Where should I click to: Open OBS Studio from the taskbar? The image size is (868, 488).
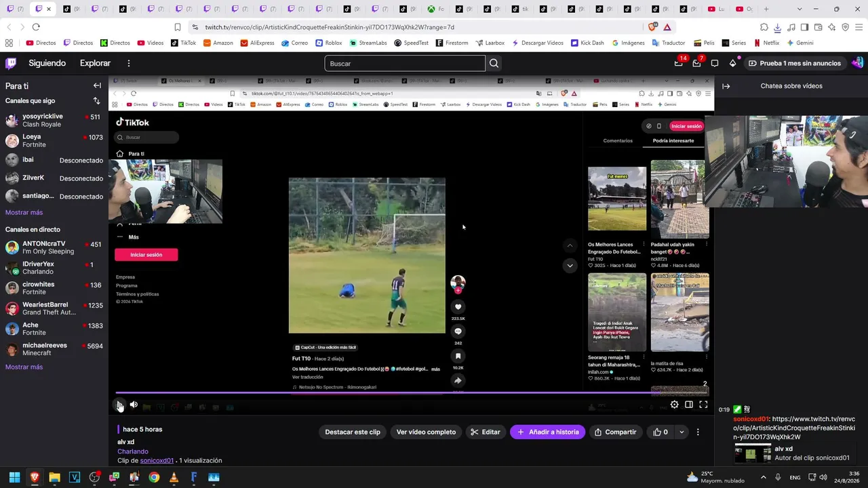click(x=94, y=477)
